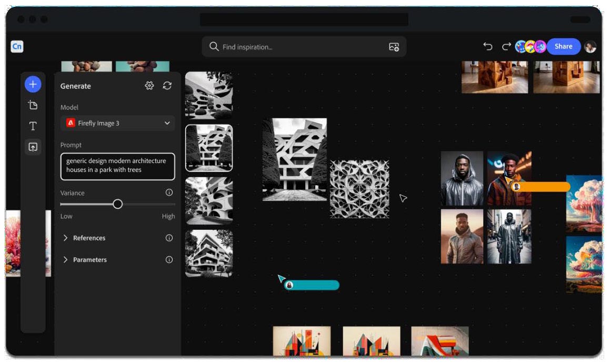Viewport: 610px width, 364px height.
Task: Select the upper colorful cloud image
Action: (x=584, y=204)
